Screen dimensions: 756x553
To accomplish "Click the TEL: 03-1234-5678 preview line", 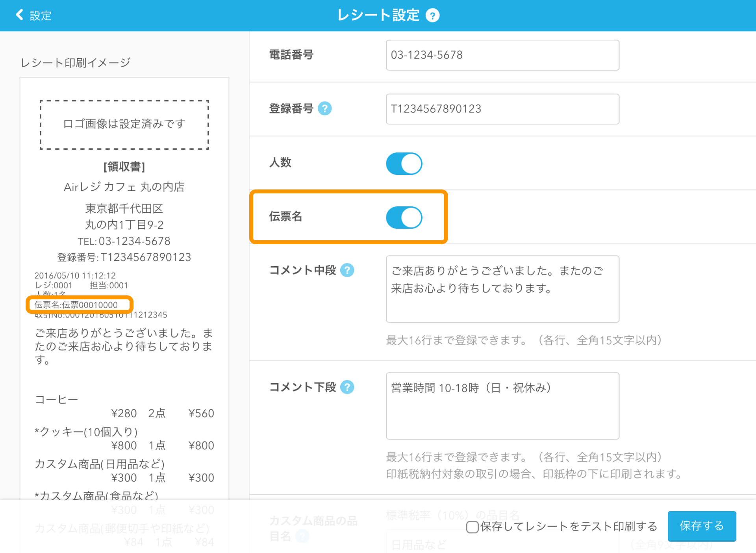I will [x=124, y=241].
